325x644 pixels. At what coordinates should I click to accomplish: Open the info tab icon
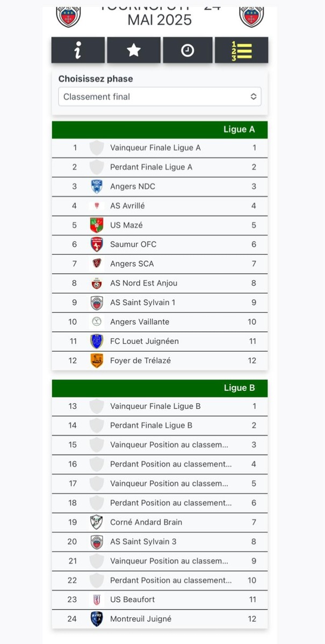pyautogui.click(x=78, y=50)
